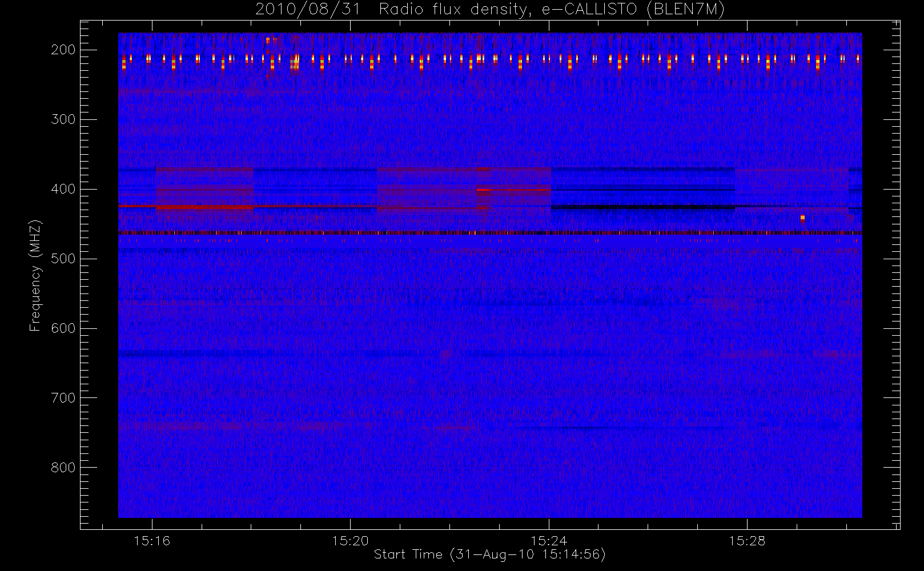Viewport: 924px width, 571px height.
Task: Select the 400 frequency tick label
Action: click(x=63, y=189)
